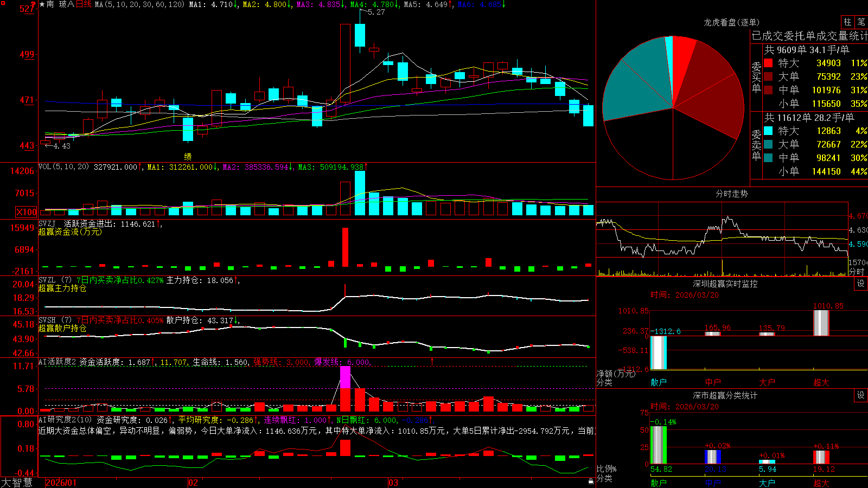The width and height of the screenshot is (868, 488).
Task: Click the teal 中单 sell legend swatch
Action: click(768, 158)
